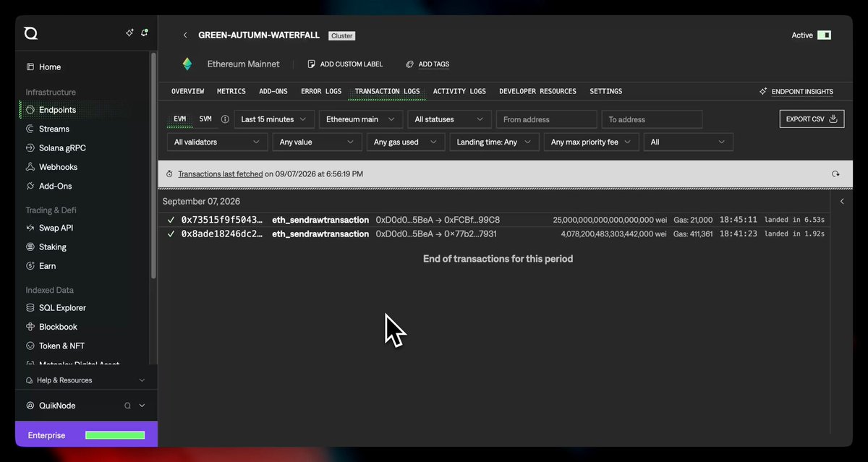Open the sparkle AI assistant icon
The width and height of the screenshot is (868, 462).
click(129, 33)
